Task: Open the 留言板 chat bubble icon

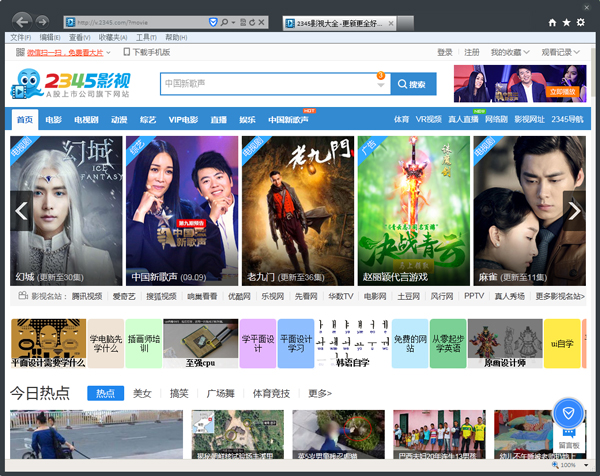Action: click(x=568, y=434)
